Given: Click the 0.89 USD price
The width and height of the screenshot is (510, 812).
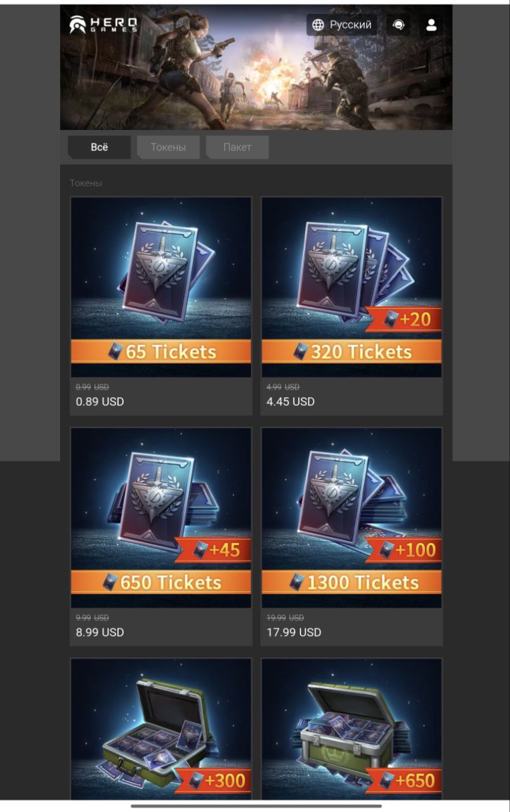Looking at the screenshot, I should [100, 402].
